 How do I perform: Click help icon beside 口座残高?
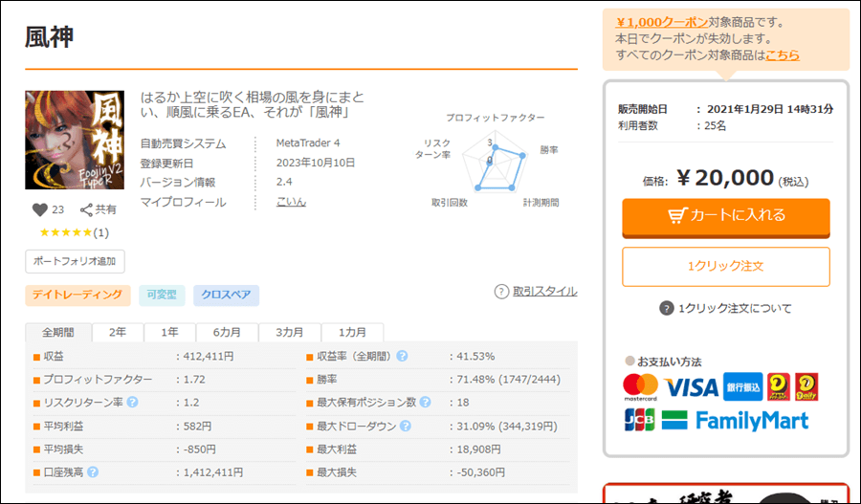[94, 471]
